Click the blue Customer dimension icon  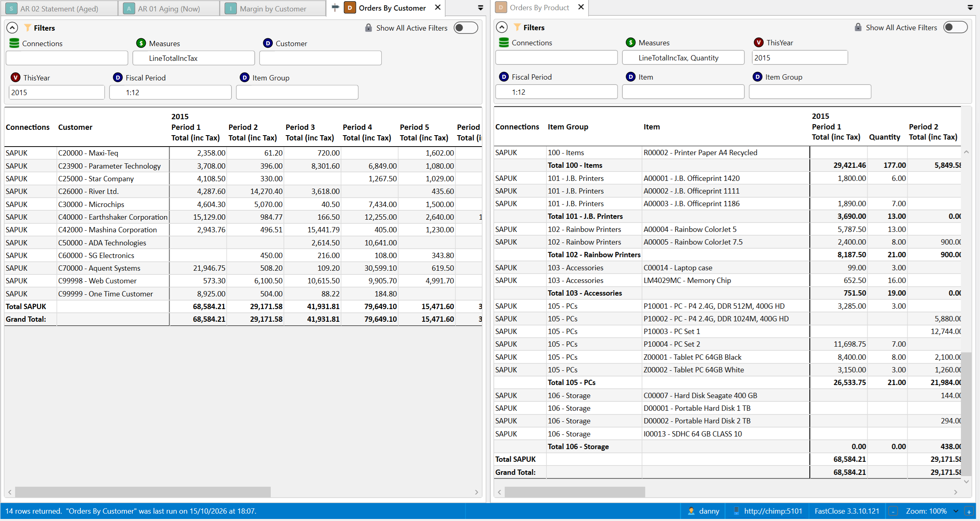point(268,43)
